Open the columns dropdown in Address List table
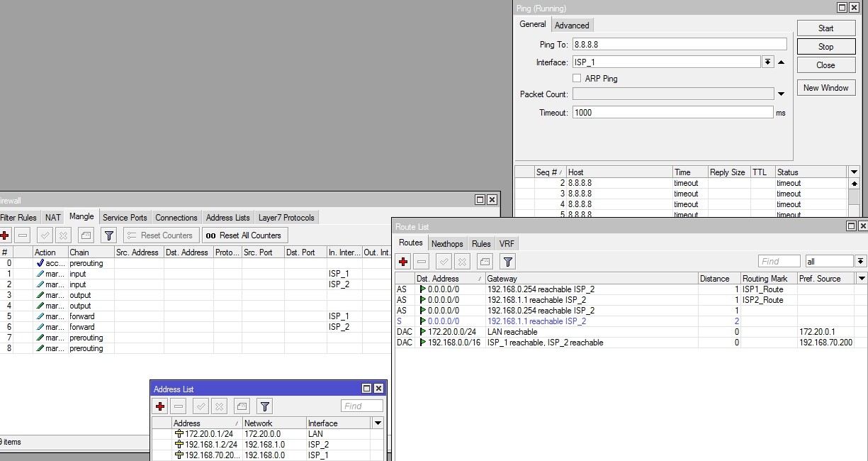Screen dimensions: 868x461 (378, 423)
